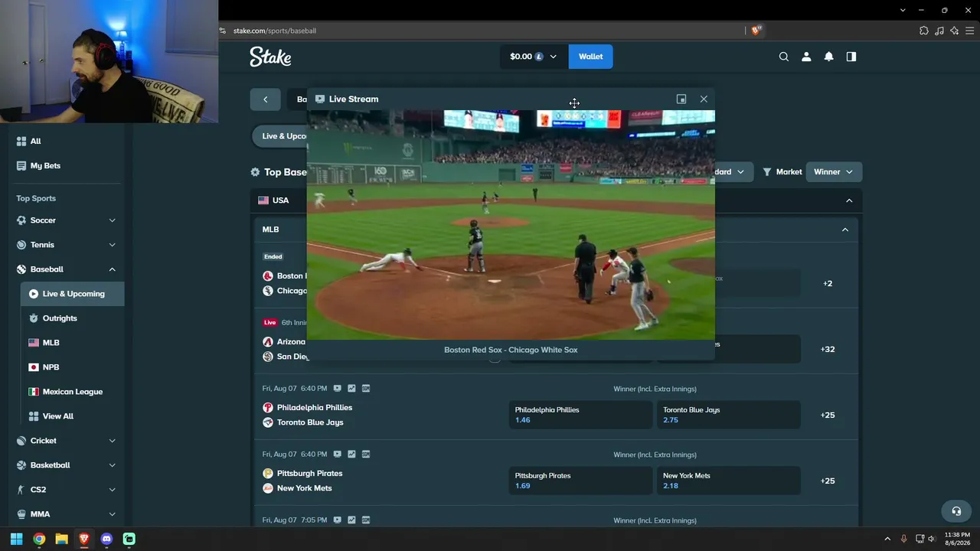
Task: Bet on New York Mets at 2.18
Action: pos(729,481)
